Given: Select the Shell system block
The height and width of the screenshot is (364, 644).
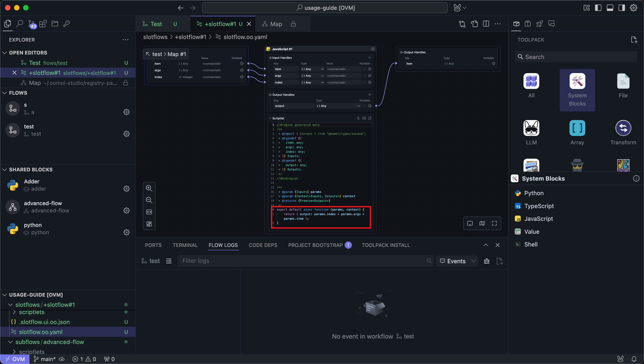Looking at the screenshot, I should (x=530, y=244).
